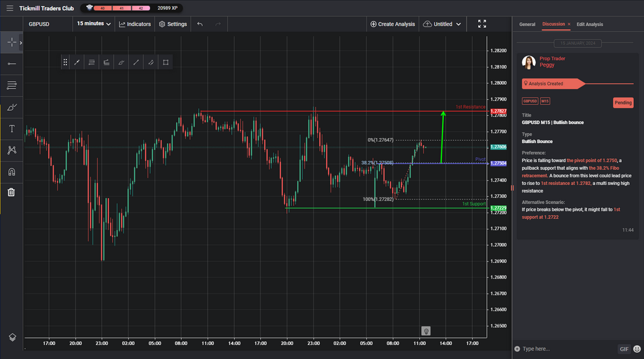Click the lightbulb idea marker on time axis

(x=426, y=331)
